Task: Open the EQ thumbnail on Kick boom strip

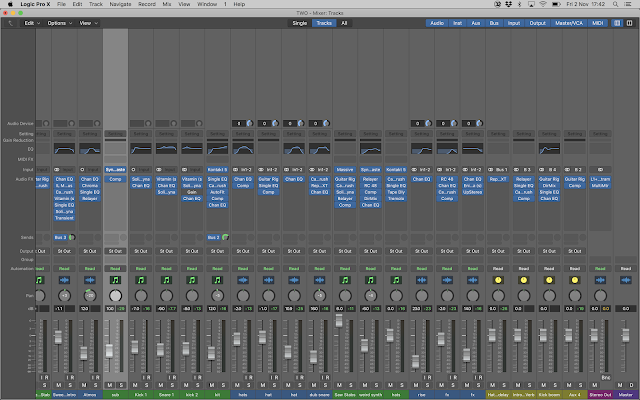Action: [549, 149]
